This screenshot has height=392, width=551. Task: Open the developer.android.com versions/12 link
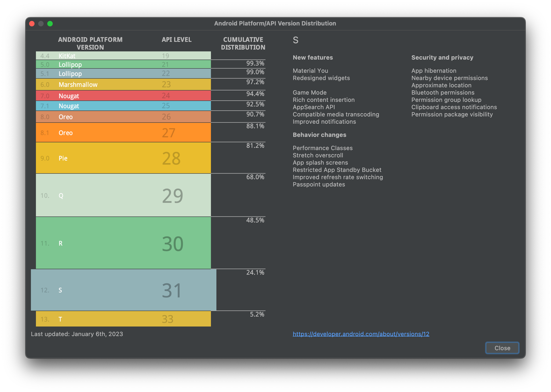coord(361,334)
